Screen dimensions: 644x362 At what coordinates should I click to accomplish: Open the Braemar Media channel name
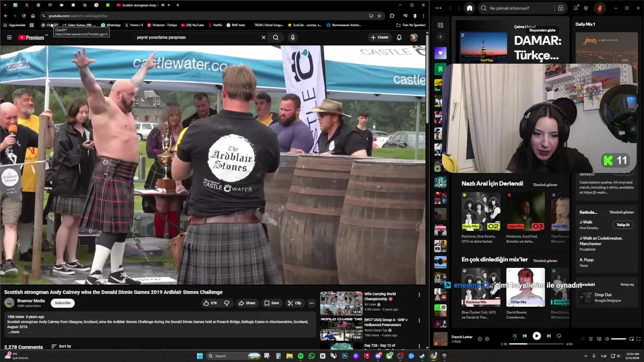31,301
